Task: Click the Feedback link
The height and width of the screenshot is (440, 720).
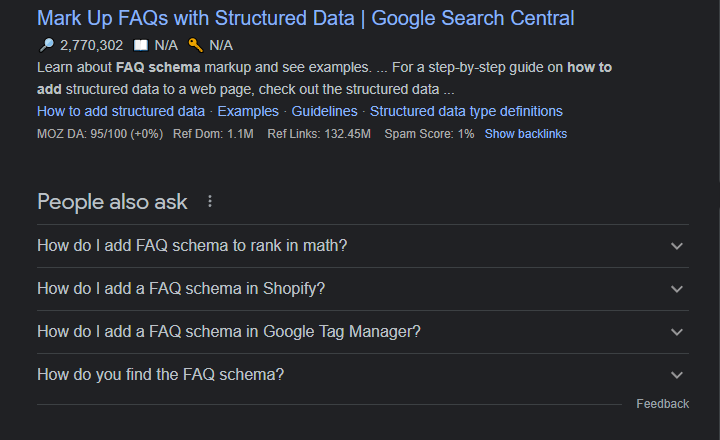Action: click(x=663, y=404)
